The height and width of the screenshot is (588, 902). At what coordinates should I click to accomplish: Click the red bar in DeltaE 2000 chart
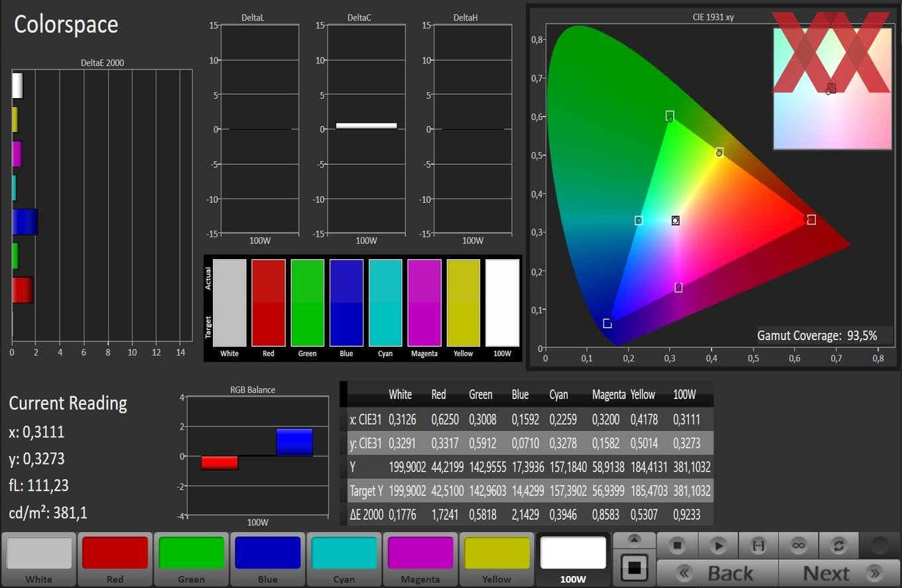(23, 290)
